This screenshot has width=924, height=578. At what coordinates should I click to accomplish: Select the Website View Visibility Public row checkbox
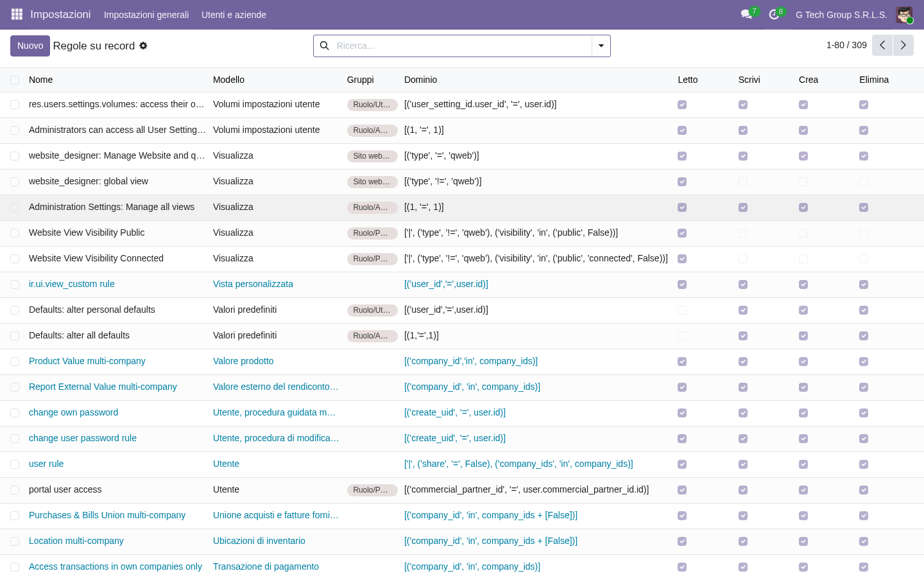(15, 233)
